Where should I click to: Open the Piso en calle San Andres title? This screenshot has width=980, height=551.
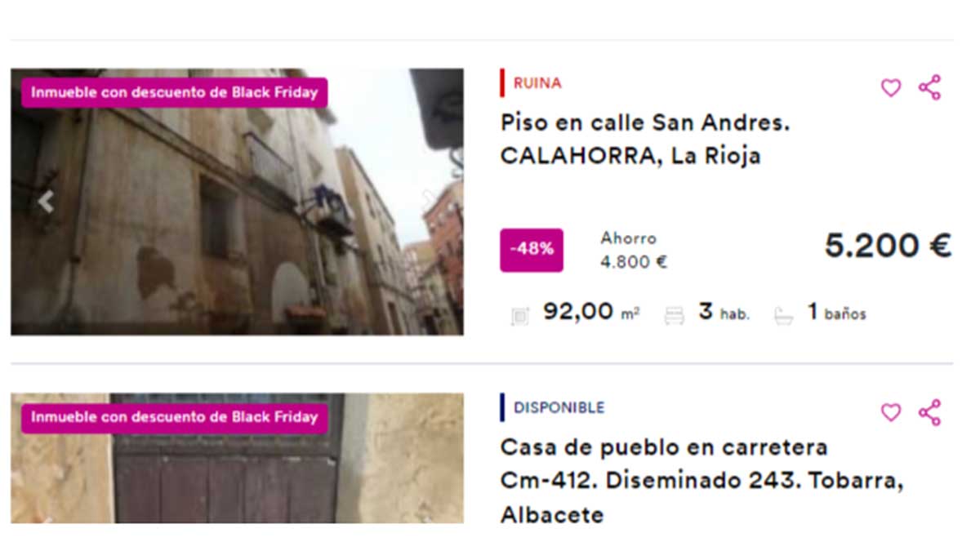pyautogui.click(x=645, y=140)
